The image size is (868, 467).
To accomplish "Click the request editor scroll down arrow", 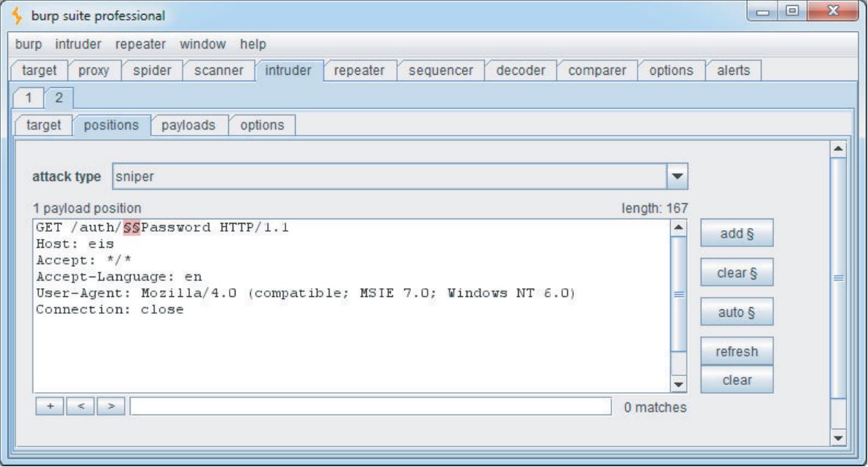I will click(x=679, y=384).
